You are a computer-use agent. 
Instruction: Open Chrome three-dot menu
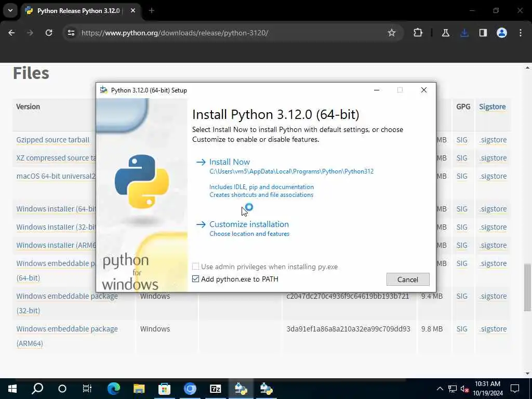pos(521,33)
